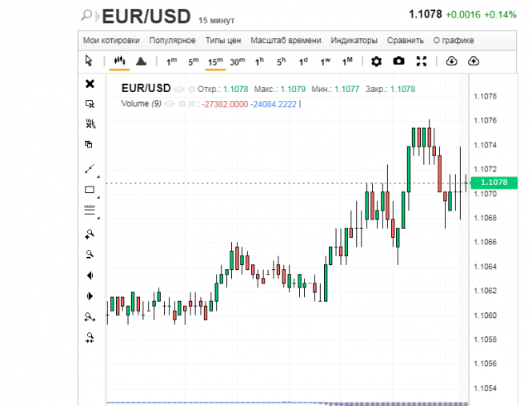Click the magnifier icon with horizontal arrows

coord(90,317)
